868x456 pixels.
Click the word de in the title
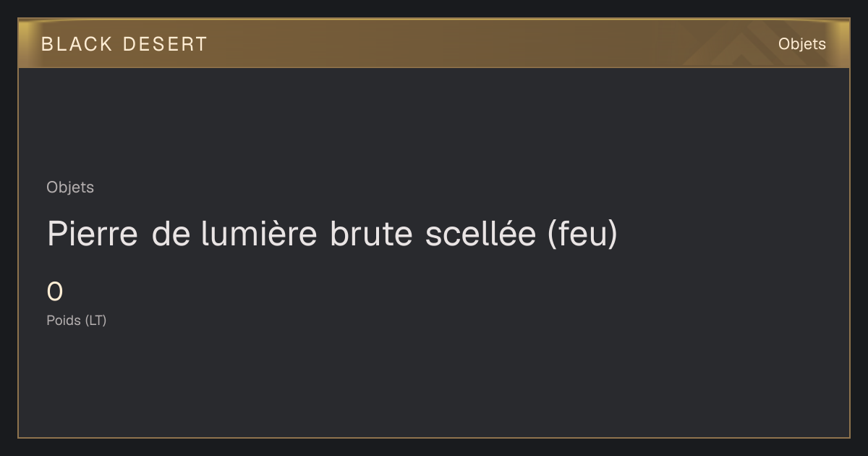[x=169, y=234]
